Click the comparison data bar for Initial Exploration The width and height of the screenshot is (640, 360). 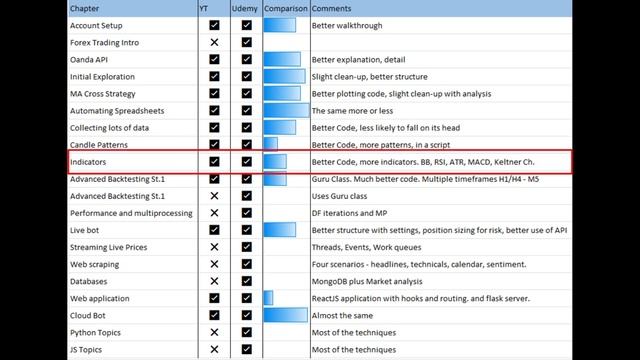pos(284,76)
